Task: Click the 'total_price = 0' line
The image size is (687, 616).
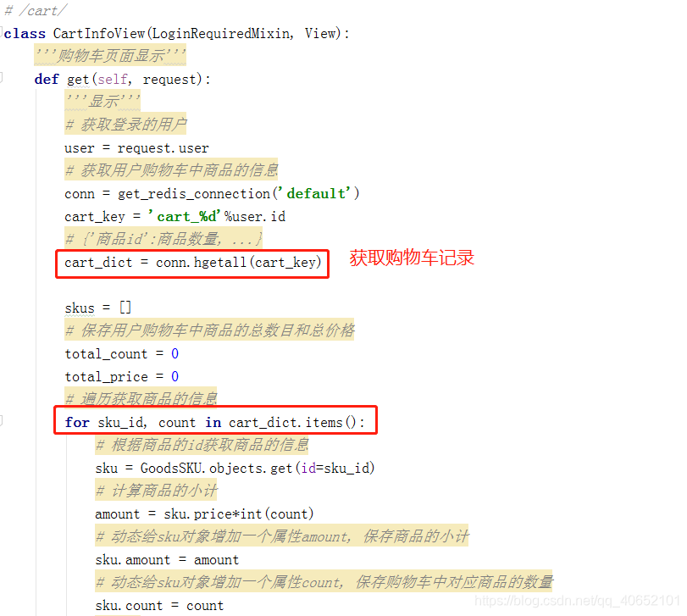Action: point(122,376)
